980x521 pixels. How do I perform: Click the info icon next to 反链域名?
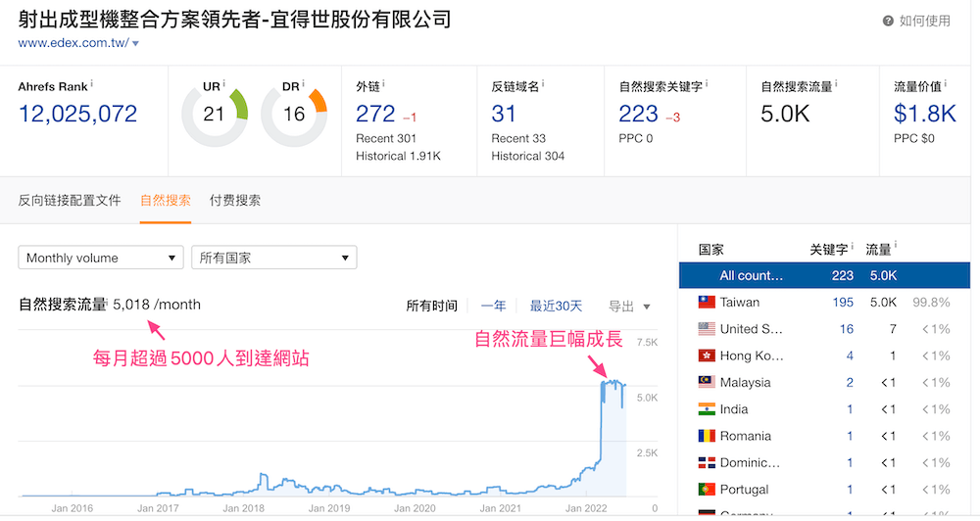point(543,83)
